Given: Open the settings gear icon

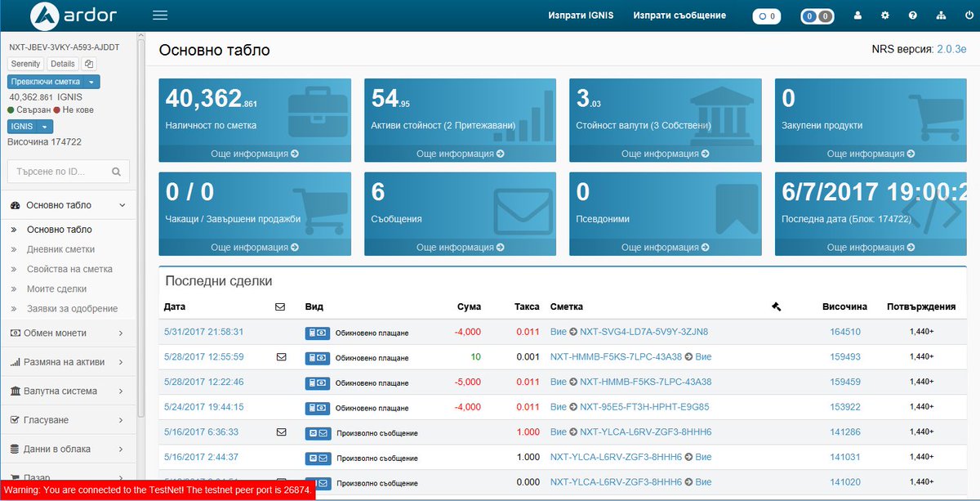Looking at the screenshot, I should [885, 16].
